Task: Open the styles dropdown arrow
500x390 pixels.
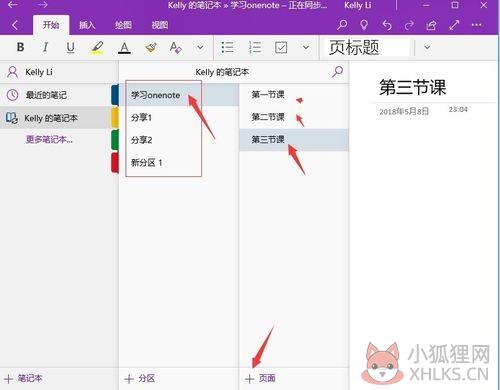Action: point(427,48)
